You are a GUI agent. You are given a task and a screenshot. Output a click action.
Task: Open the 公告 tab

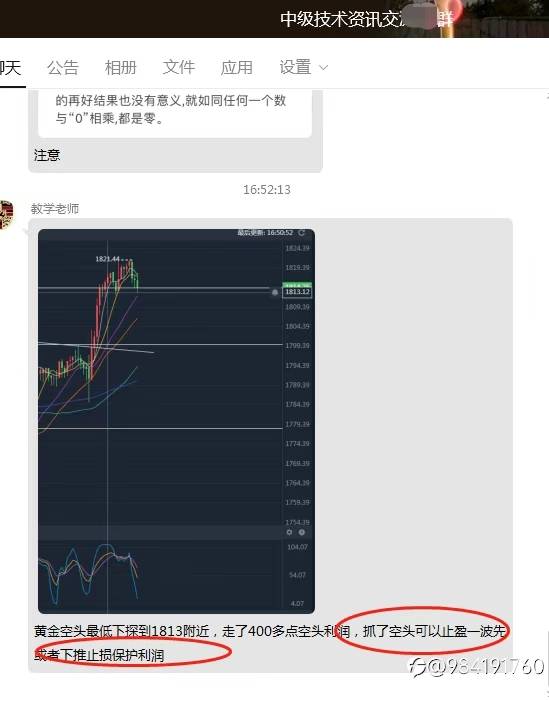63,68
